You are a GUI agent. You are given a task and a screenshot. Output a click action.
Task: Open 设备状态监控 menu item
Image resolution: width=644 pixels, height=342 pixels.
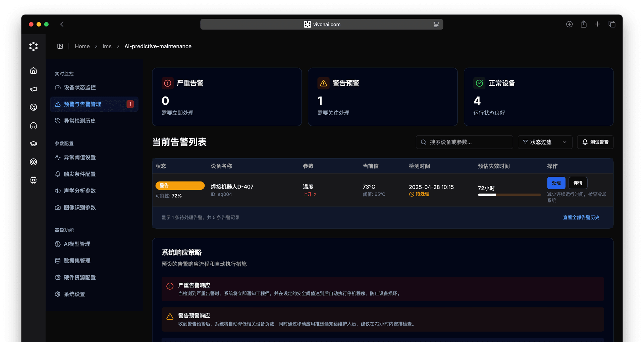pyautogui.click(x=80, y=88)
